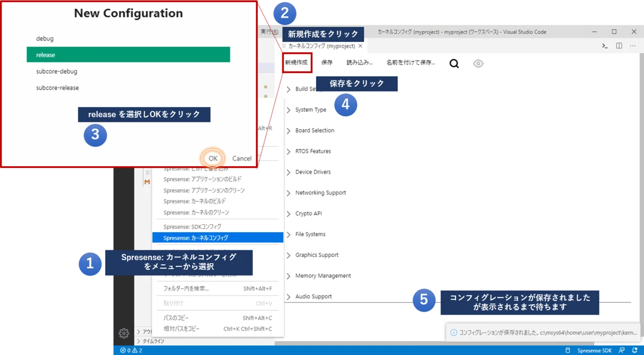The height and width of the screenshot is (355, 644).
Task: Open the errors and warnings status indicator
Action: click(131, 350)
